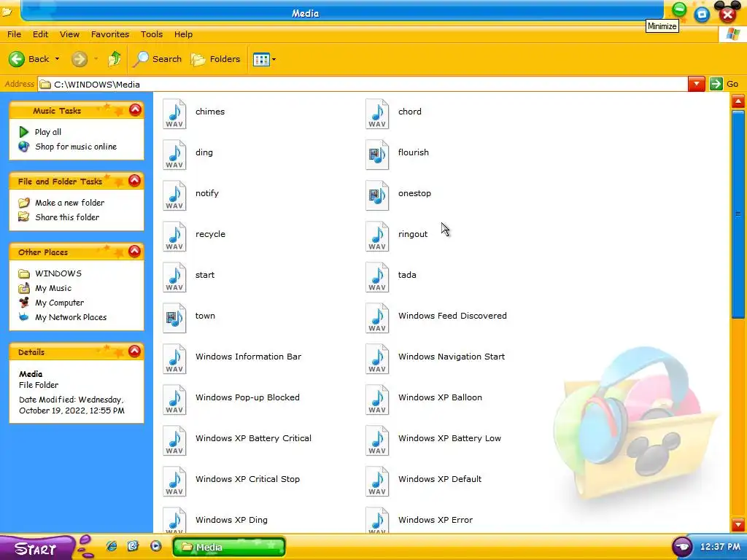Open the Tools menu
This screenshot has height=560, width=747.
pyautogui.click(x=152, y=34)
